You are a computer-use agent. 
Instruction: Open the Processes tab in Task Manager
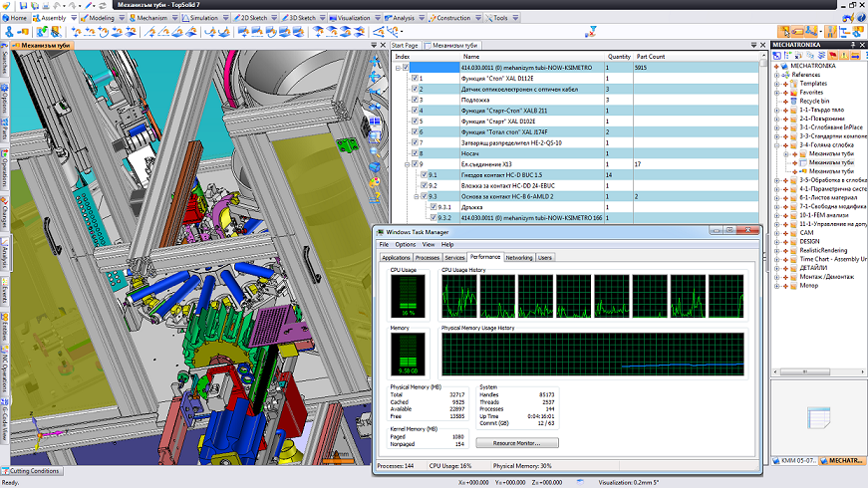click(428, 257)
